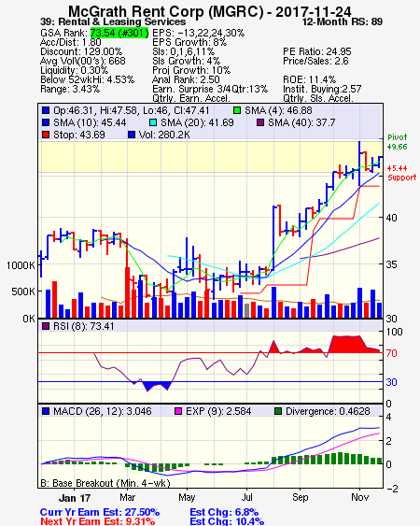
Task: Click the Next Yr Earn Est: 9.31% text
Action: tap(98, 521)
